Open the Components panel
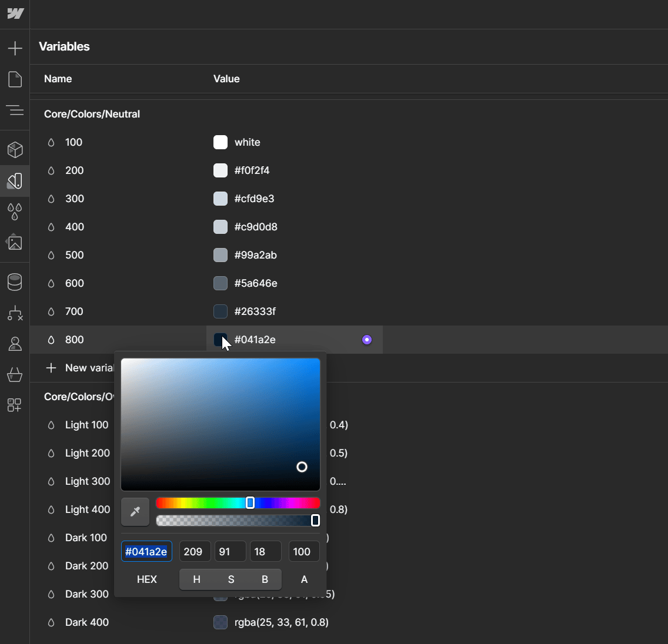Screen dimensions: 668x644 tap(15, 149)
